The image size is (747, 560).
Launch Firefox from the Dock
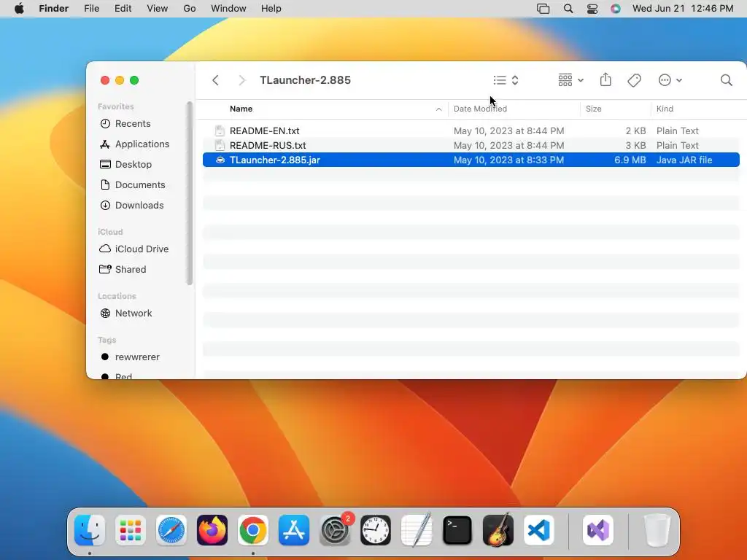(x=212, y=530)
